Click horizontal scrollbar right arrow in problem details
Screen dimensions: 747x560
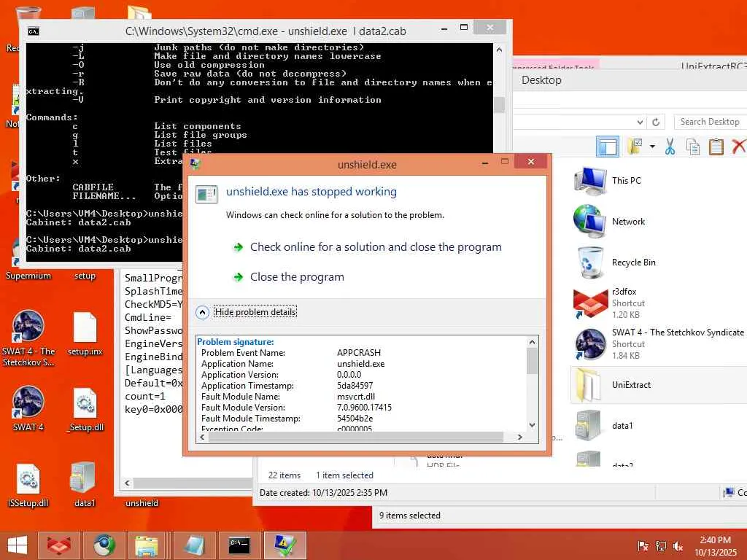519,437
